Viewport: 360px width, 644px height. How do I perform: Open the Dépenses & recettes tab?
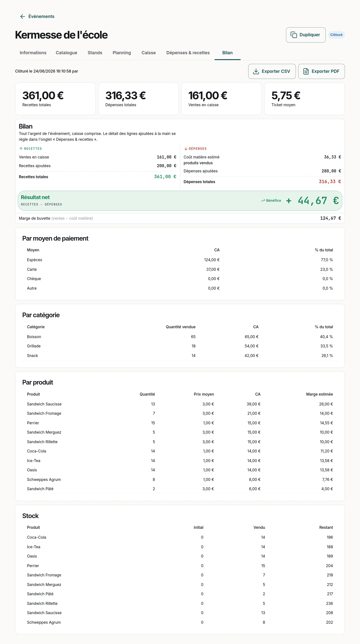click(x=188, y=53)
